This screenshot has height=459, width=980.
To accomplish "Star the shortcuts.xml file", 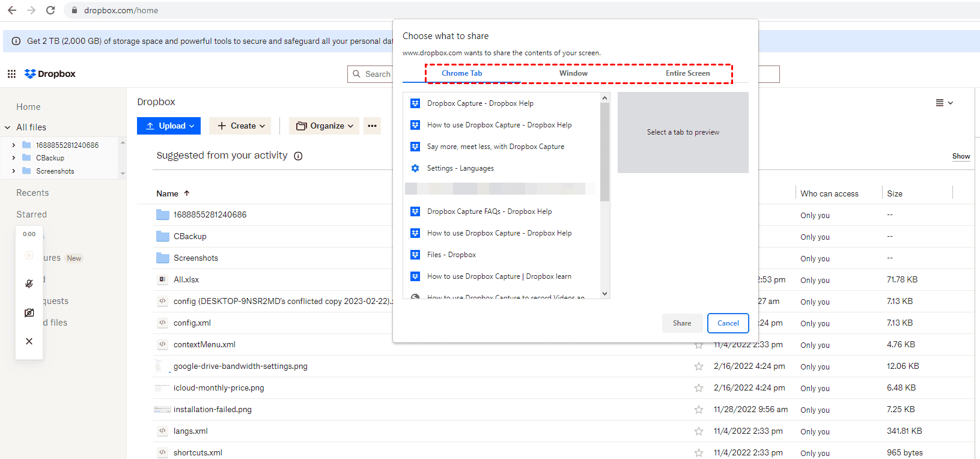I will 699,452.
